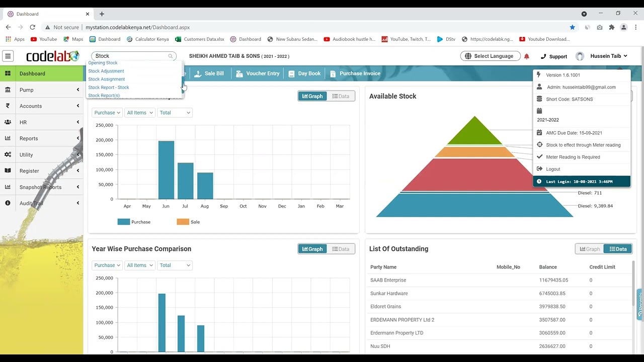The height and width of the screenshot is (362, 644).
Task: Open Total dropdown in monthly chart
Action: tap(175, 113)
